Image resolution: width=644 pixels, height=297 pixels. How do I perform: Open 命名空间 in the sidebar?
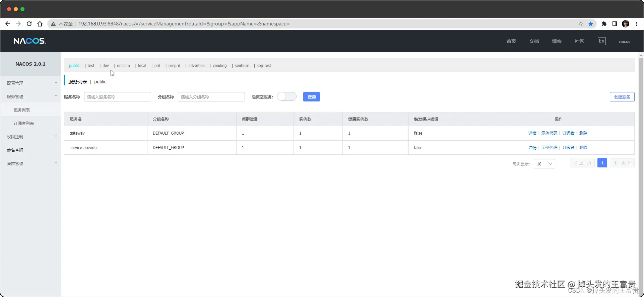(x=30, y=150)
